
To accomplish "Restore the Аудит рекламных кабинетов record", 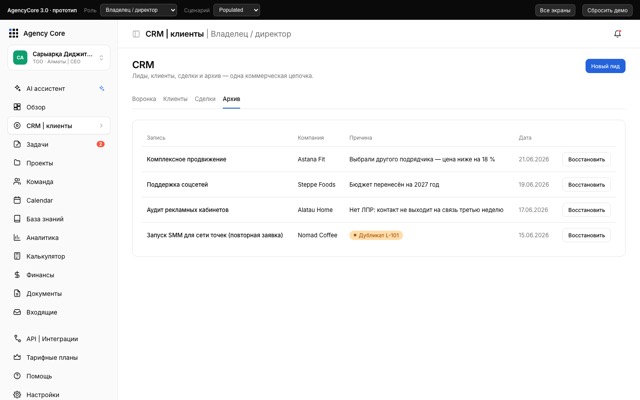I will (x=587, y=210).
